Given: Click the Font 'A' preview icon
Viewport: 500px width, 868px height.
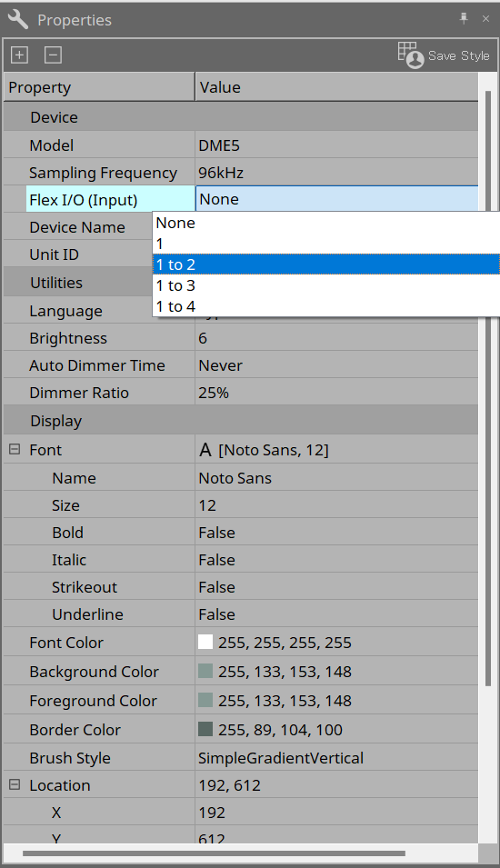Looking at the screenshot, I should [205, 450].
